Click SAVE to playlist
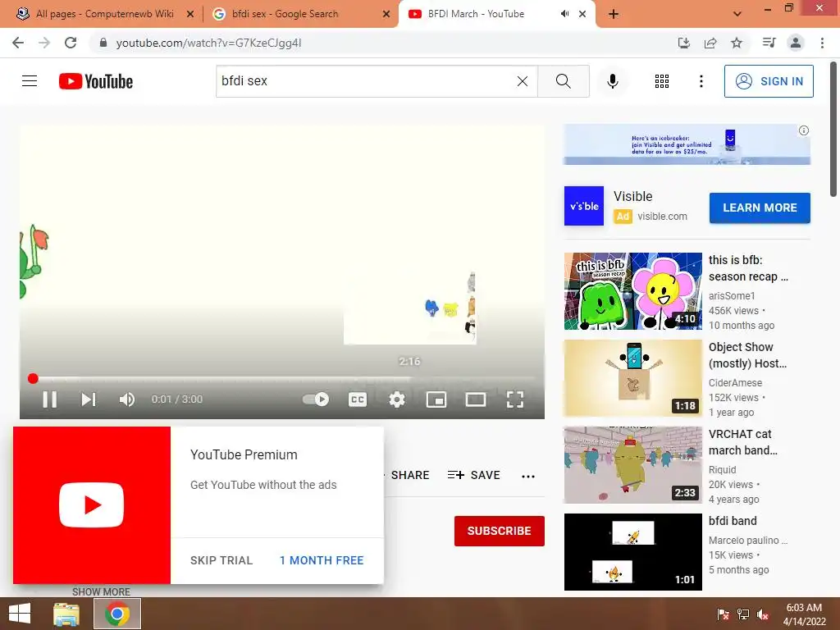Viewport: 840px width, 630px height. 474,475
